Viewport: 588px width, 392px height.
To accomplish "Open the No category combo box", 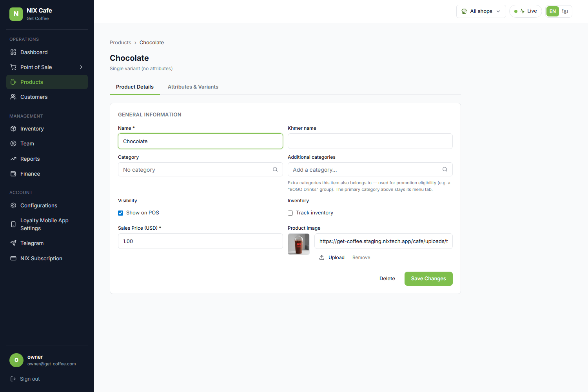I will (x=200, y=169).
